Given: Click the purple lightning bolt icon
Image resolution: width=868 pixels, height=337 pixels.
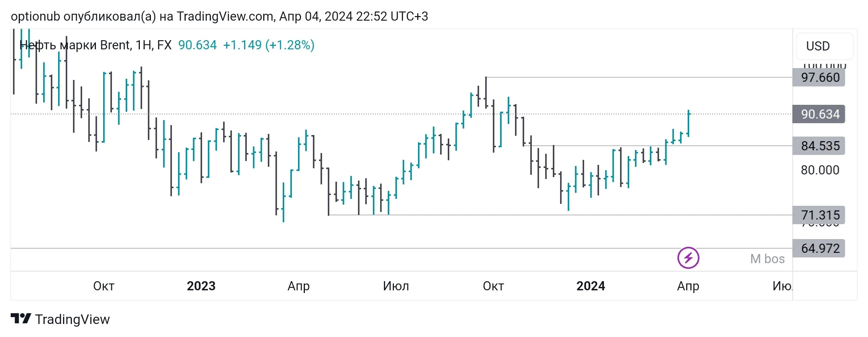Looking at the screenshot, I should 688,258.
